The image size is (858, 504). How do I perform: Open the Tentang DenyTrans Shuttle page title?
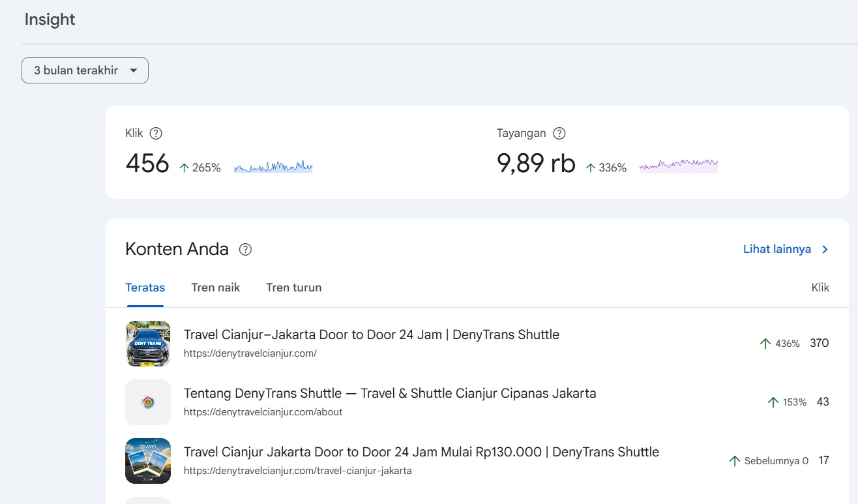point(390,393)
